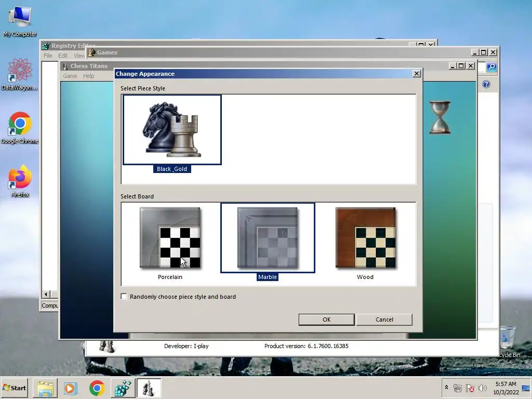The width and height of the screenshot is (532, 399).
Task: Open the Google Chrome desktop shortcut
Action: coord(20,128)
